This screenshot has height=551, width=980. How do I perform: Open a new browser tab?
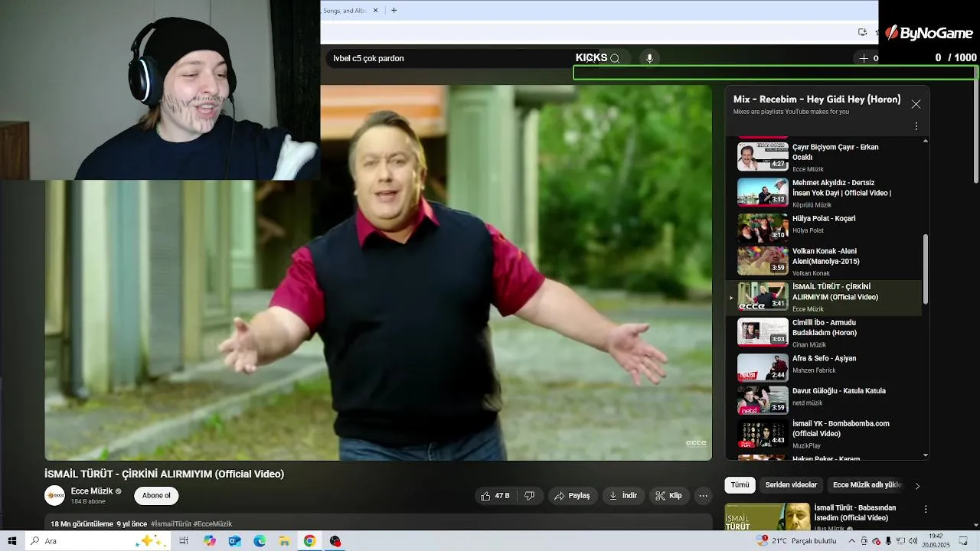pyautogui.click(x=394, y=11)
